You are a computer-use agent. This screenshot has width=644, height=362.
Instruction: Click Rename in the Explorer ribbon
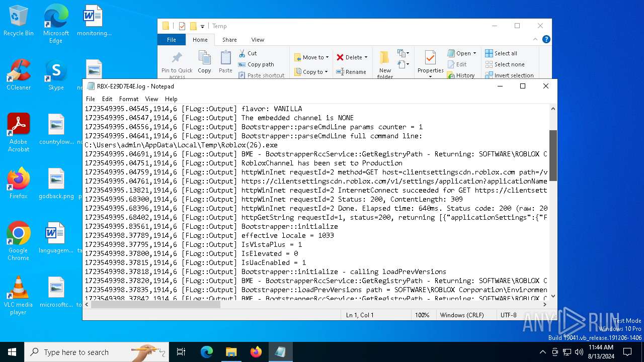(351, 72)
